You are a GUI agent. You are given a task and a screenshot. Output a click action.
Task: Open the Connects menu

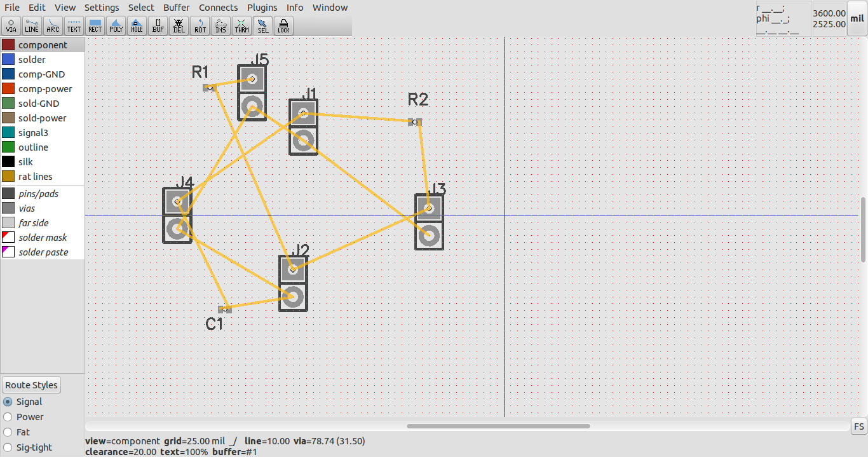click(x=218, y=7)
